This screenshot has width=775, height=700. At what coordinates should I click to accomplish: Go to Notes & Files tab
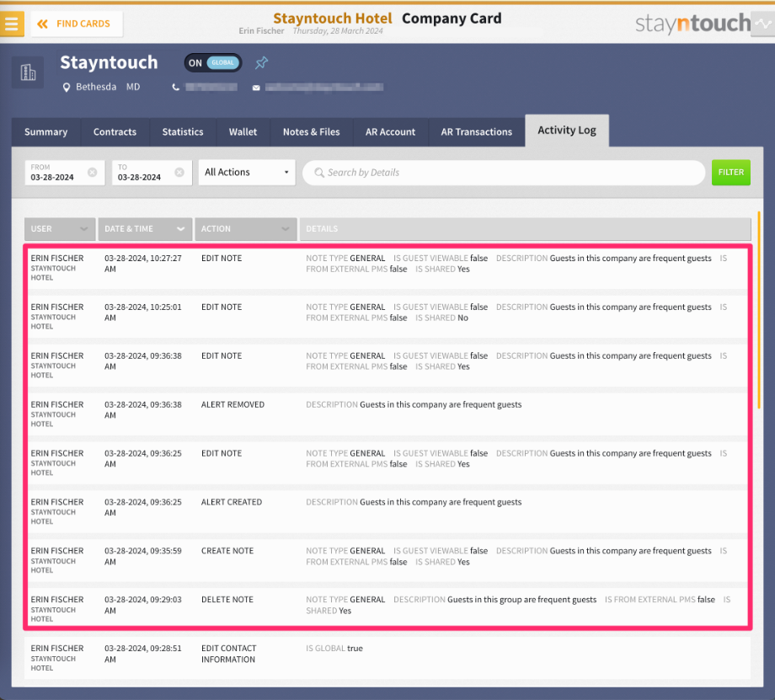coord(312,132)
